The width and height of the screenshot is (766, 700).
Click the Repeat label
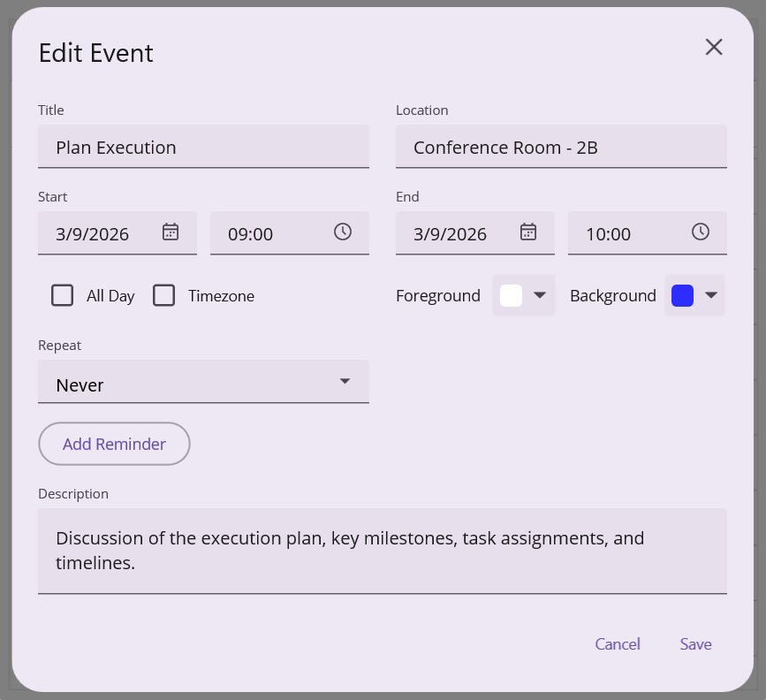(x=59, y=346)
